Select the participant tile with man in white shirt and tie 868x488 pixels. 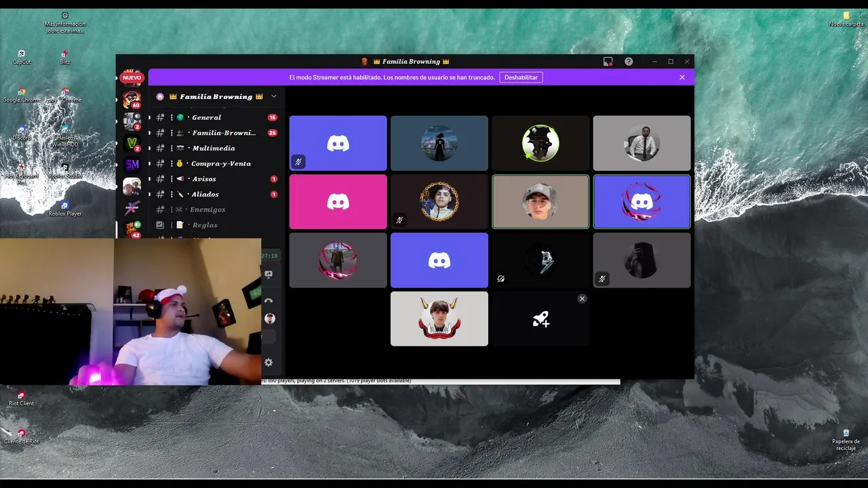pyautogui.click(x=642, y=143)
